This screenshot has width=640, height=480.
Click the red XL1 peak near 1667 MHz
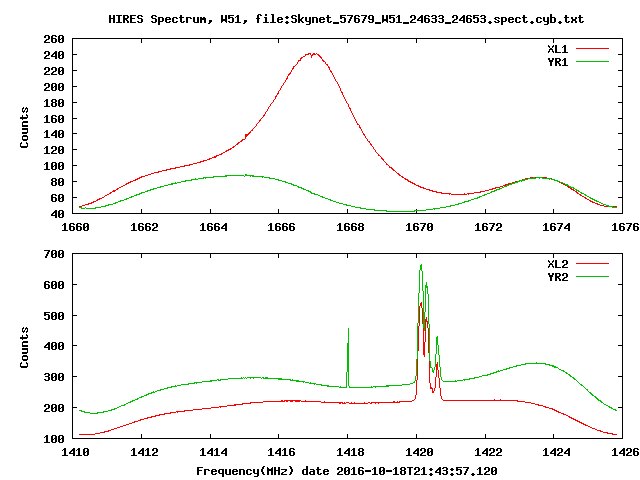pyautogui.click(x=312, y=54)
